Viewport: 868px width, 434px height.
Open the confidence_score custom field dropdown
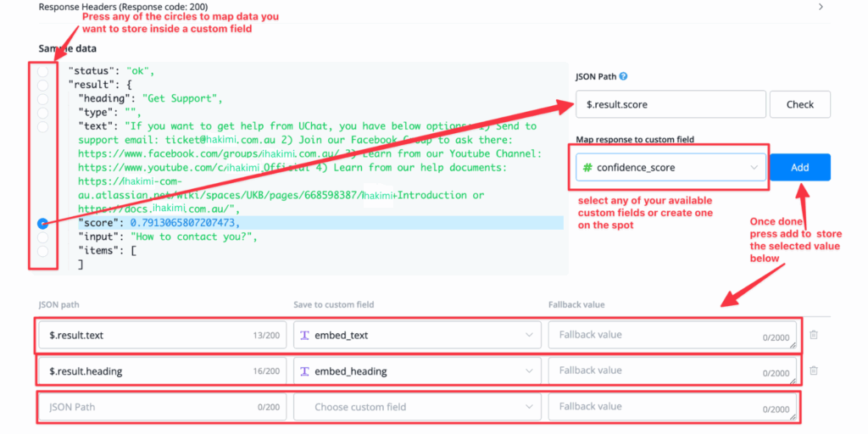pyautogui.click(x=670, y=167)
